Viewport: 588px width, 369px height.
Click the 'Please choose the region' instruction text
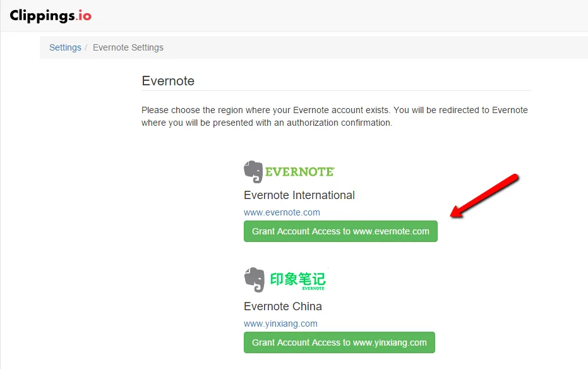[335, 116]
